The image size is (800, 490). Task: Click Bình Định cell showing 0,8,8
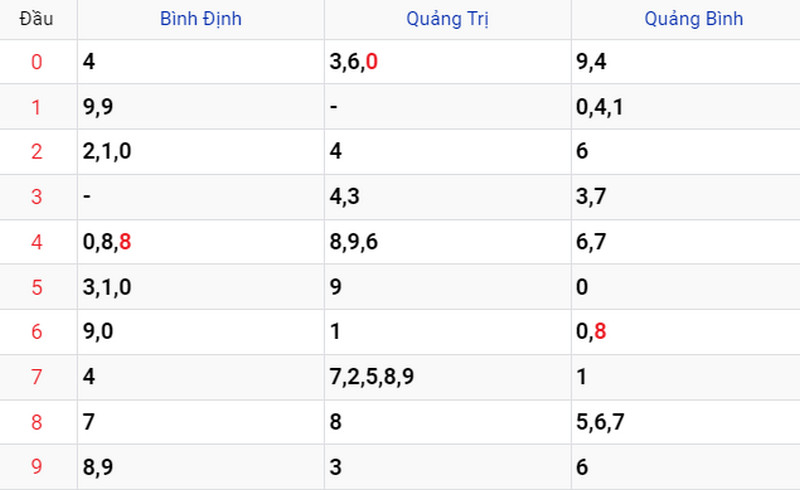[108, 242]
